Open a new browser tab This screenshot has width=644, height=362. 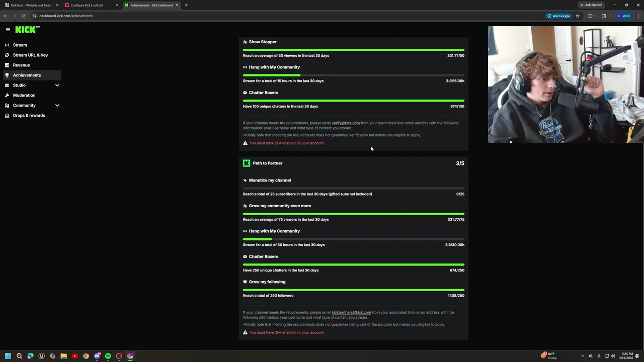tap(186, 5)
